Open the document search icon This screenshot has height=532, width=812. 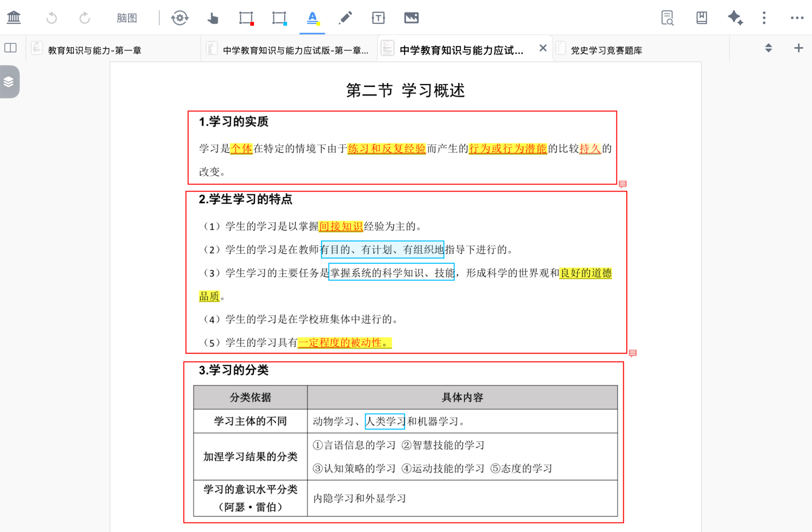667,18
